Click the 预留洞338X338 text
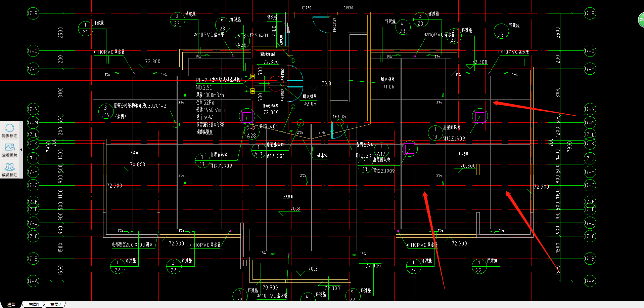The image size is (644, 308). [x=210, y=125]
